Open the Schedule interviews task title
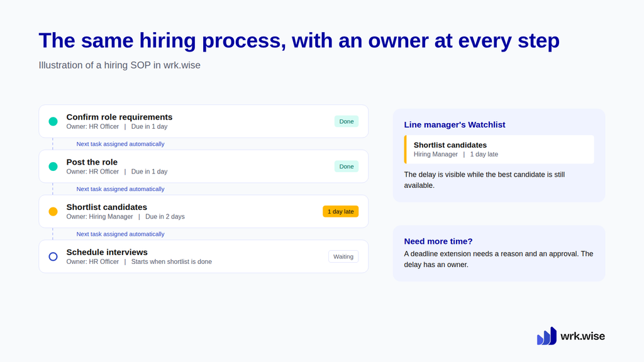This screenshot has width=644, height=362. [107, 252]
